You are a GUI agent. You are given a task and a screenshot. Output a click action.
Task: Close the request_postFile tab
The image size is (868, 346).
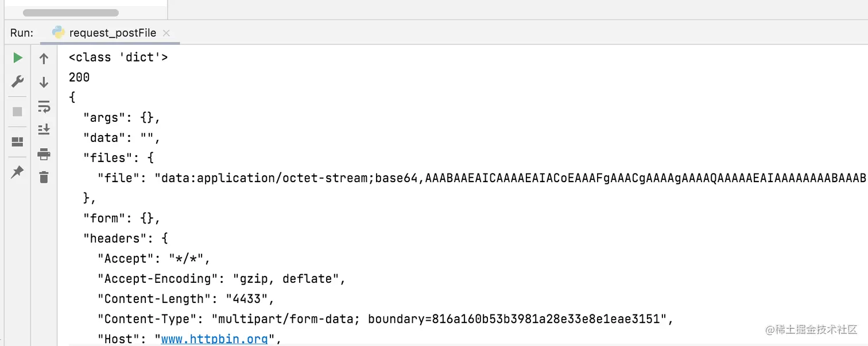[166, 33]
